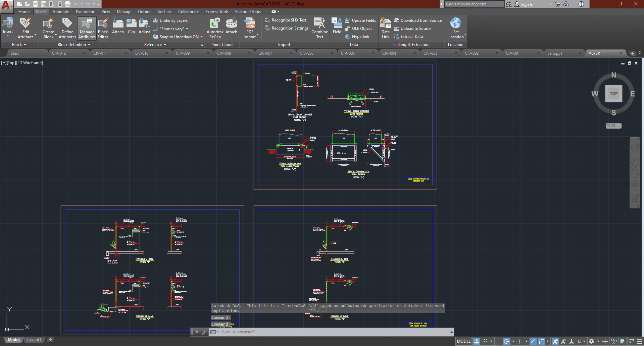Click the TOP face of ViewCube
Viewport: 644px width, 346px height.
(x=613, y=94)
